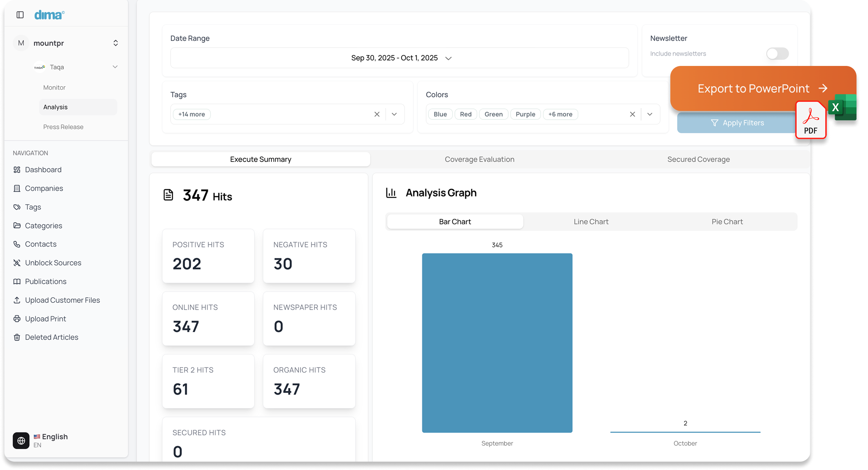Open the Date Range dropdown
Viewport: 868px width, 470px height.
click(399, 58)
